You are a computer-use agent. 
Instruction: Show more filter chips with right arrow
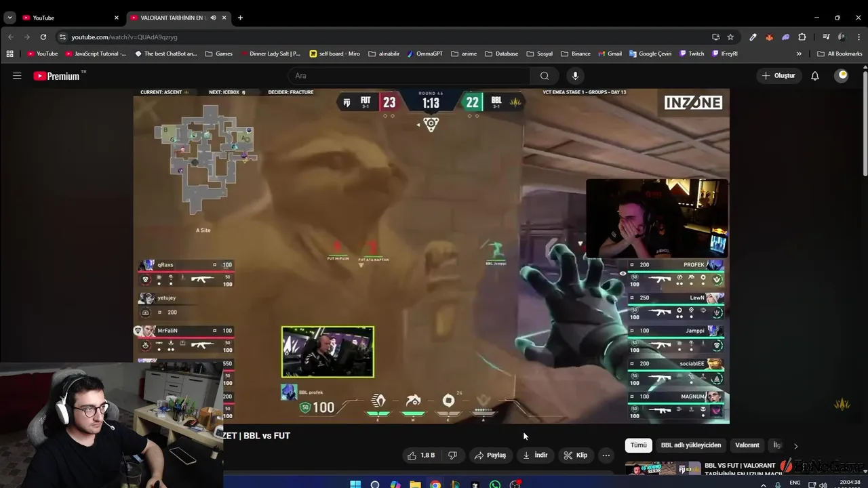click(795, 446)
